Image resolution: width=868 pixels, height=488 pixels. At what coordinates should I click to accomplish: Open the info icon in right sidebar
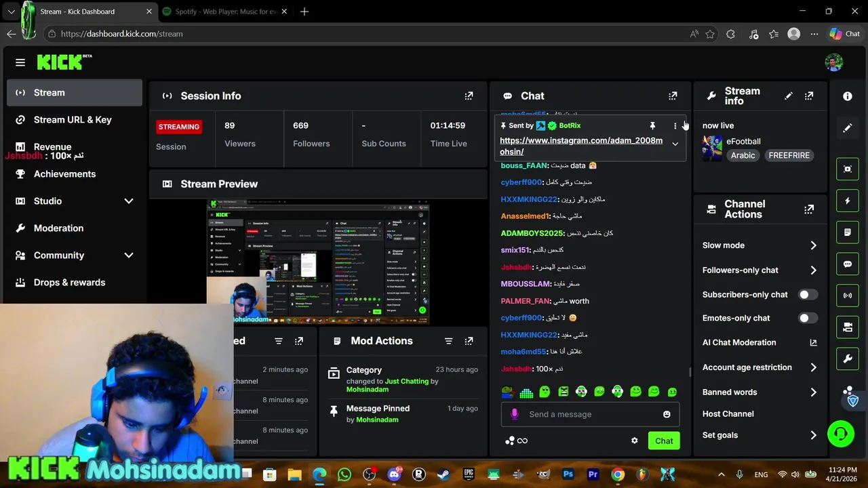[848, 96]
